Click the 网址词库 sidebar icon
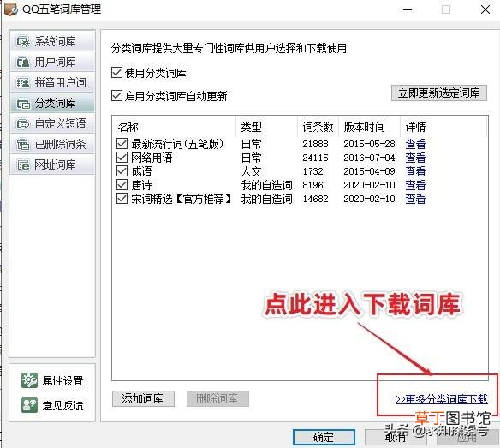 point(23,165)
